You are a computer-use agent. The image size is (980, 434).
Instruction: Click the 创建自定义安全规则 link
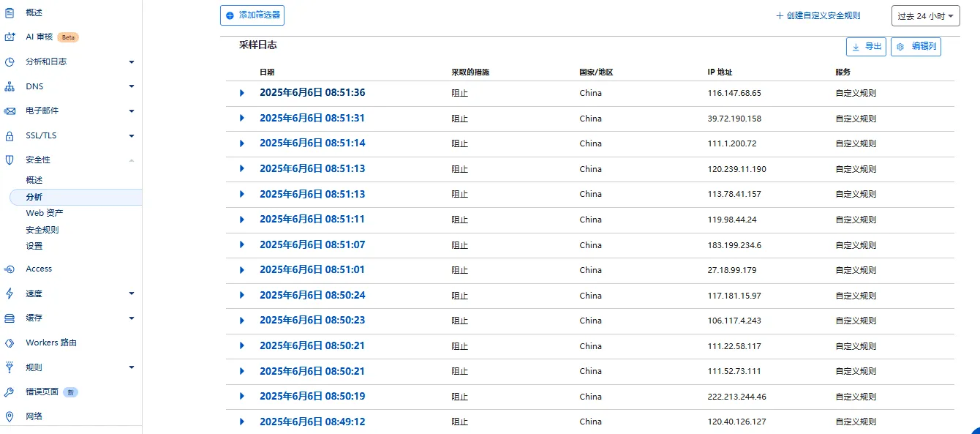(x=818, y=15)
